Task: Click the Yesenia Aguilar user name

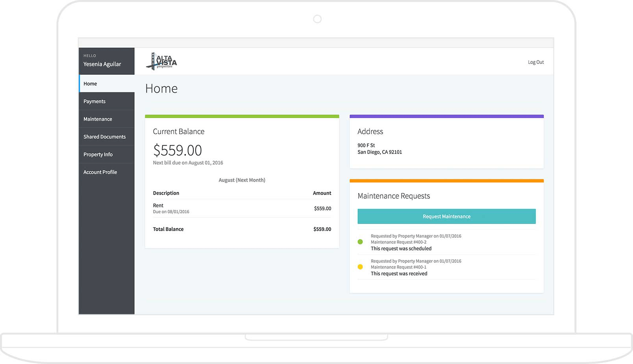Action: click(102, 64)
